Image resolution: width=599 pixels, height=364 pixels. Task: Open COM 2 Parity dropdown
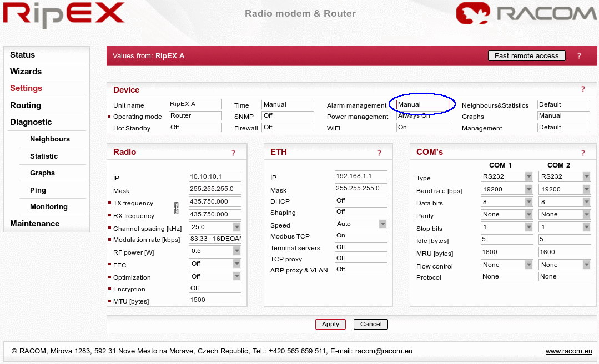[x=565, y=214]
